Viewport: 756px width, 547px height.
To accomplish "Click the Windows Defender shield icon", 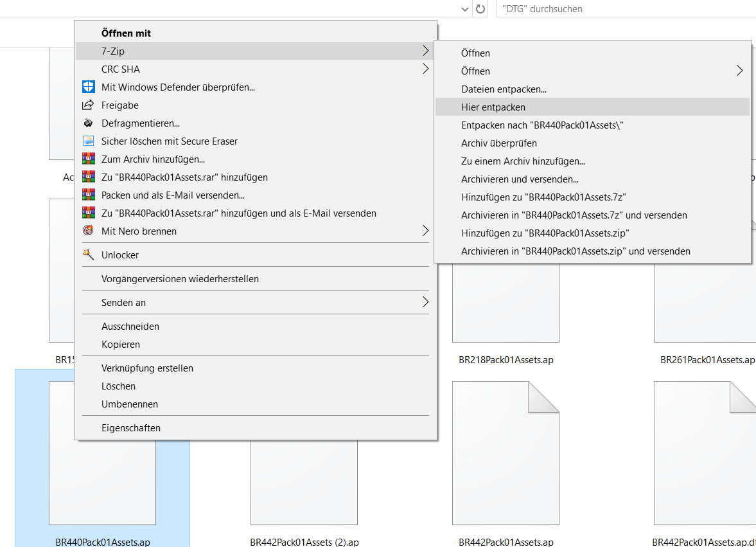I will tap(88, 87).
